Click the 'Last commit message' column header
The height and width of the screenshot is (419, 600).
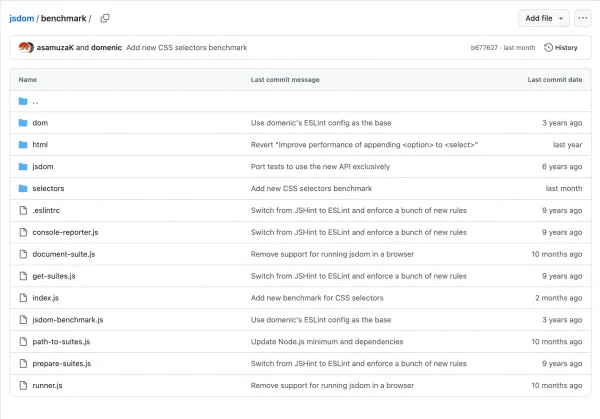click(x=285, y=80)
